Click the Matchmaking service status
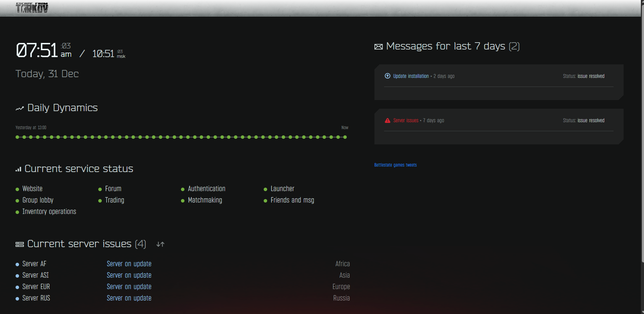The image size is (644, 314). pyautogui.click(x=205, y=200)
